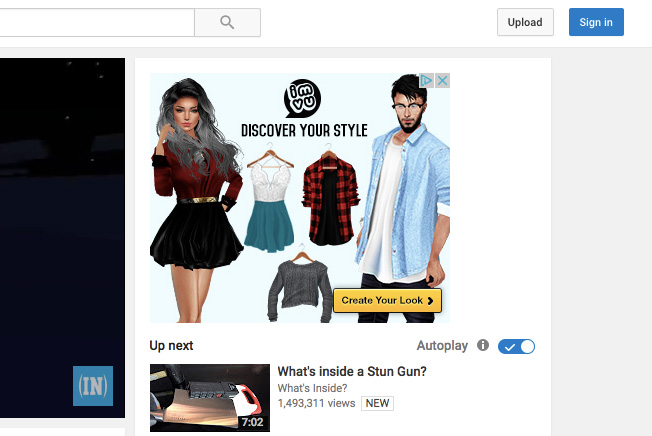Turn off the Autoplay toggle

tap(516, 346)
